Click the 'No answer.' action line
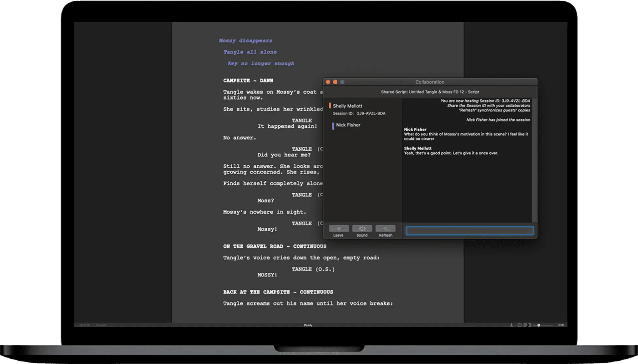638x364 pixels. pyautogui.click(x=240, y=138)
